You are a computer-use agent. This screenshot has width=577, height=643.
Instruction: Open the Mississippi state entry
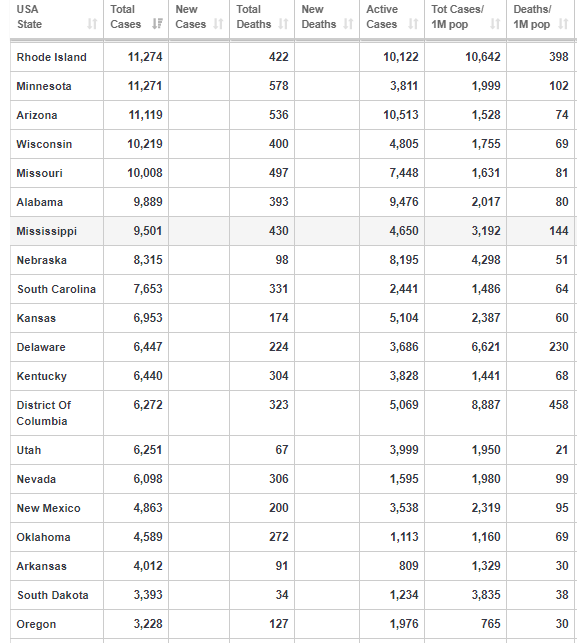[47, 231]
